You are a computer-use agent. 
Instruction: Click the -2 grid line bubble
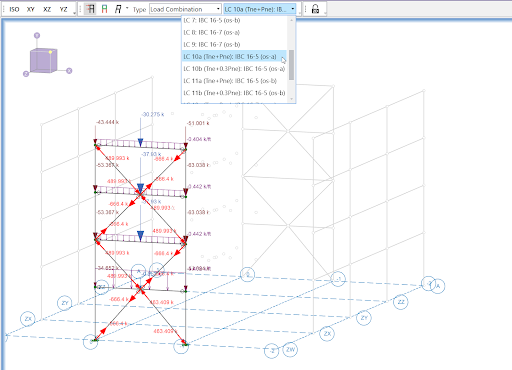point(272,351)
